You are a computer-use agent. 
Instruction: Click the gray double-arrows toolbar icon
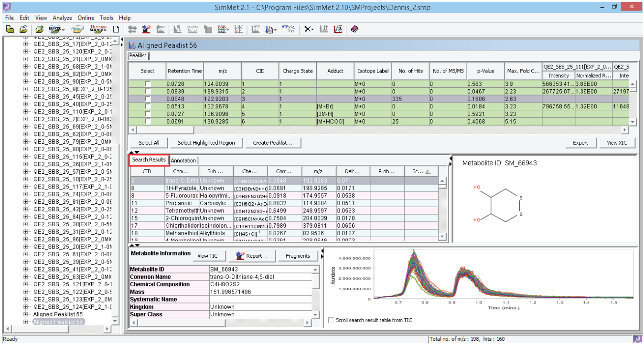132,29
